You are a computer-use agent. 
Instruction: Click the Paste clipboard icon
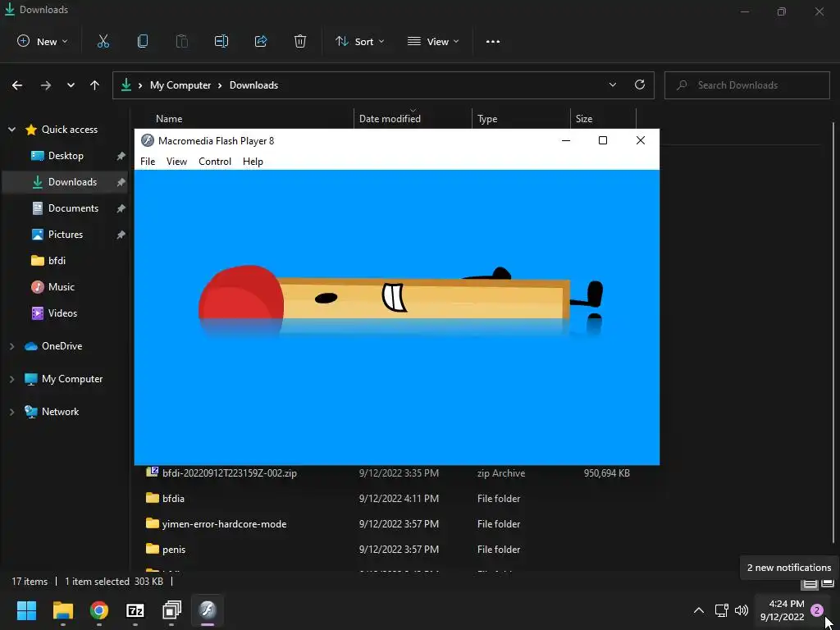[x=182, y=41]
